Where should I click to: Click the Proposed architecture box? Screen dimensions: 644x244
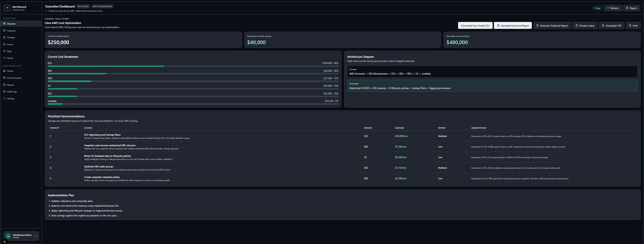click(492, 86)
